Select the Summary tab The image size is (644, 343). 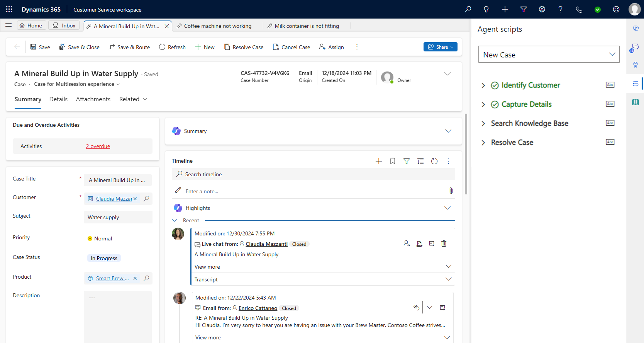click(28, 99)
